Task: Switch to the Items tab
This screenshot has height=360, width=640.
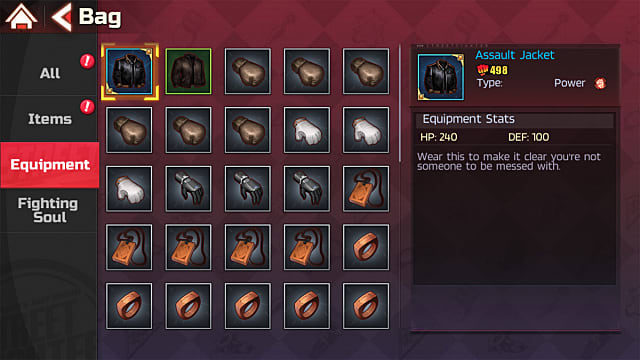Action: (49, 119)
